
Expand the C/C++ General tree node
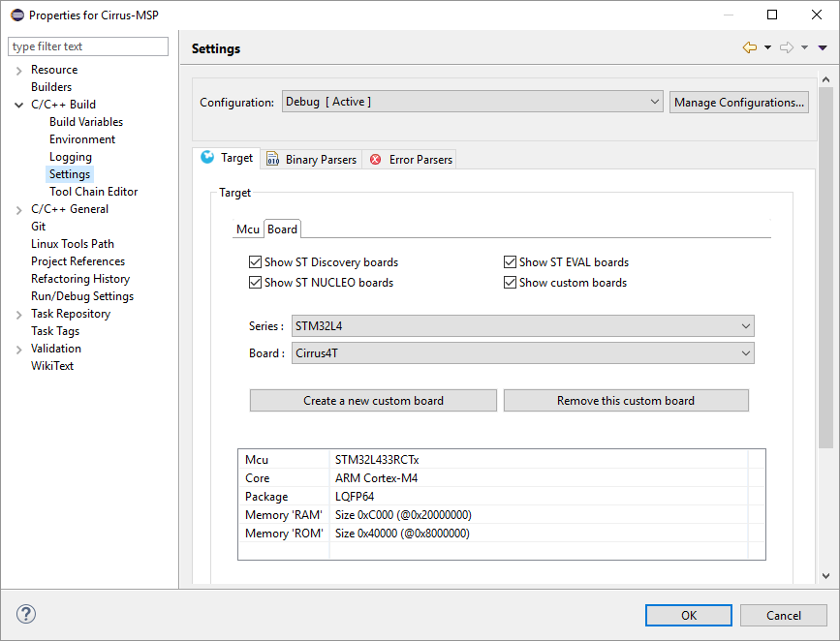tap(18, 210)
